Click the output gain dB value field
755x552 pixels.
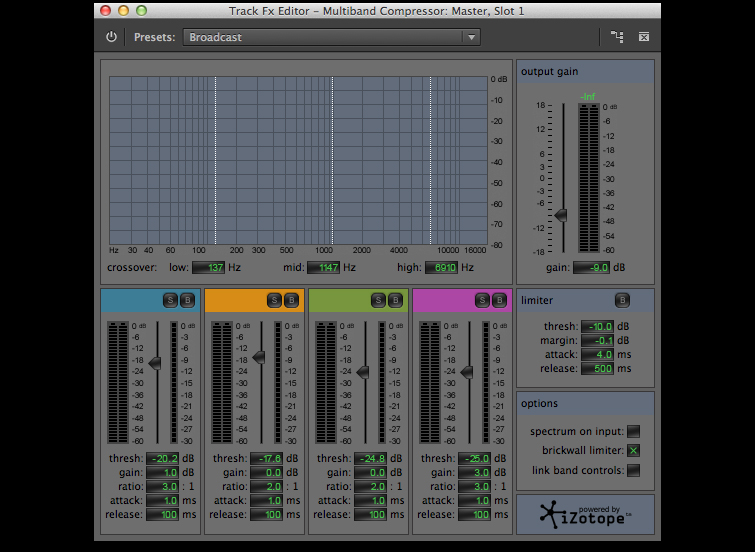click(x=594, y=268)
